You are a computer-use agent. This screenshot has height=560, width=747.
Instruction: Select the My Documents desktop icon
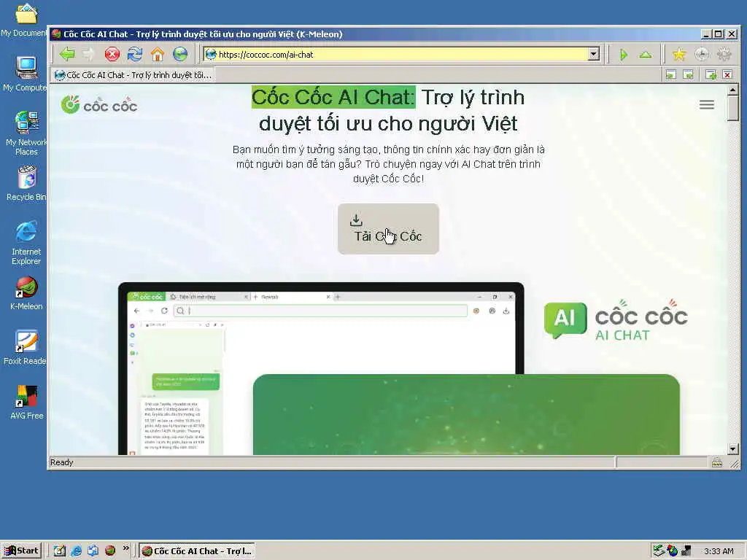pos(25,20)
